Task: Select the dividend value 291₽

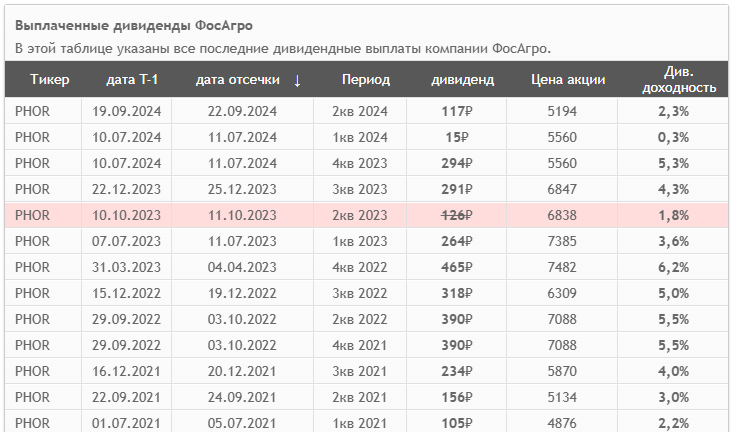Action: 457,189
